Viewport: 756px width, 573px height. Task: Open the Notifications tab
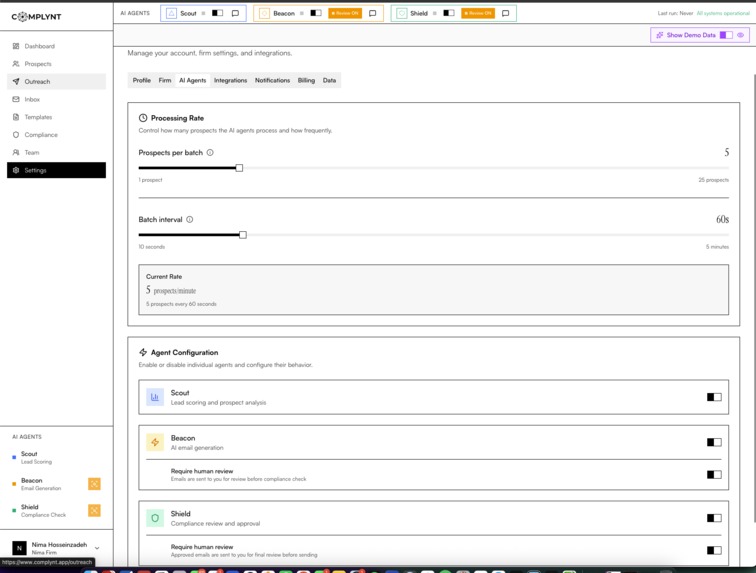[x=272, y=81]
